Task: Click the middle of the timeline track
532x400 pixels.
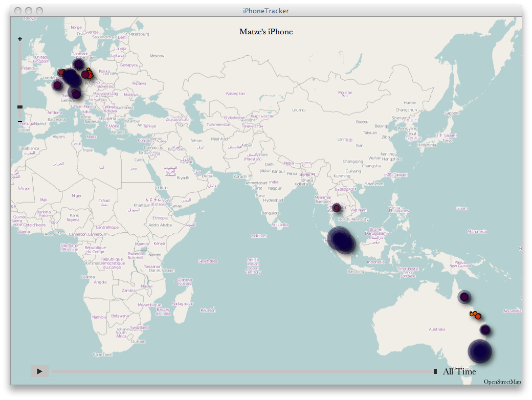Action: point(242,371)
